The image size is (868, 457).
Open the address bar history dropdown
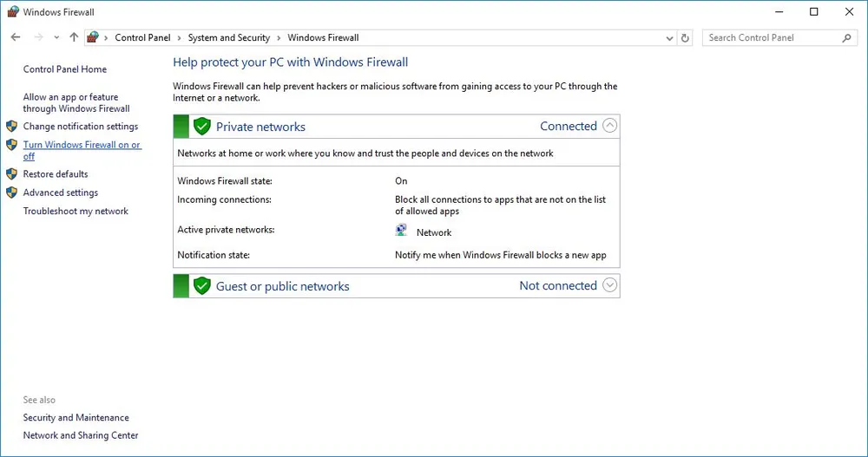coord(669,38)
